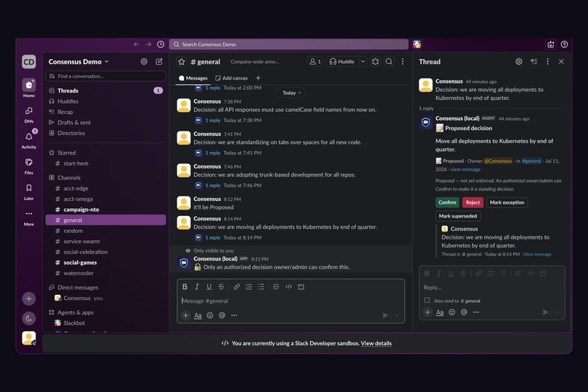Open the Activity bell in rail
This screenshot has height=392, width=588.
(x=29, y=139)
